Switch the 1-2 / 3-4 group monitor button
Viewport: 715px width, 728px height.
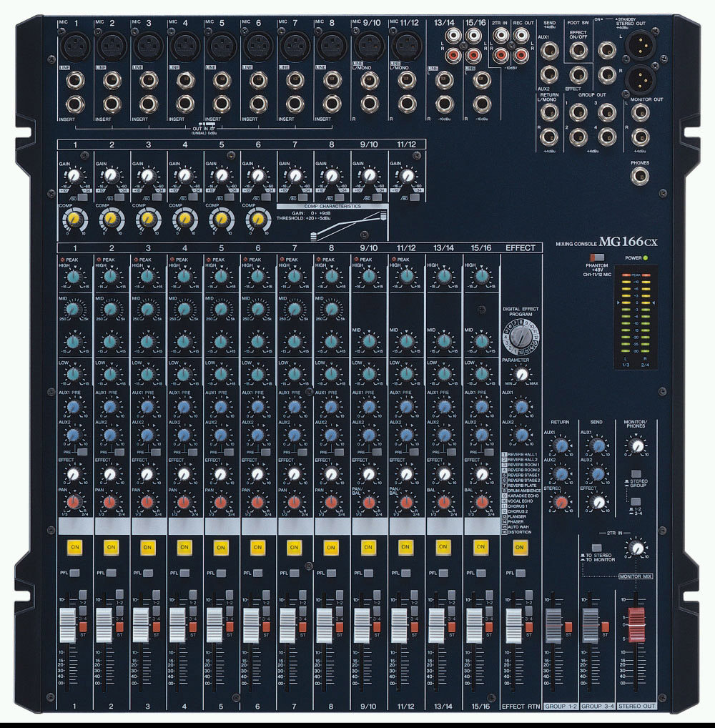[636, 501]
